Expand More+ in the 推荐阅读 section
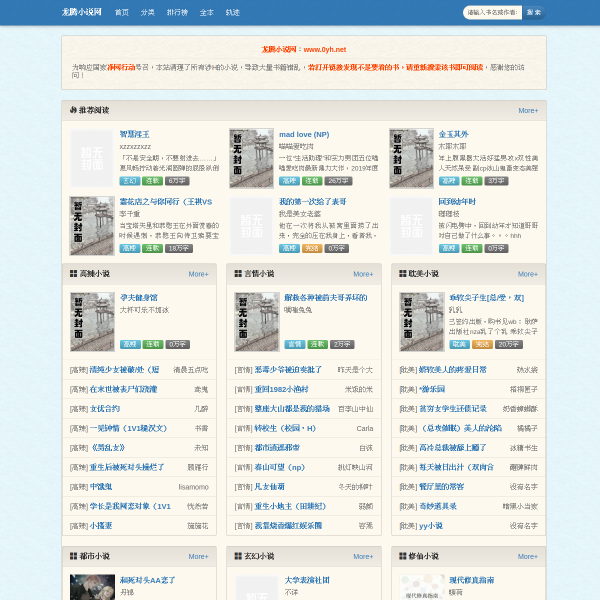The image size is (600, 600). pos(528,110)
